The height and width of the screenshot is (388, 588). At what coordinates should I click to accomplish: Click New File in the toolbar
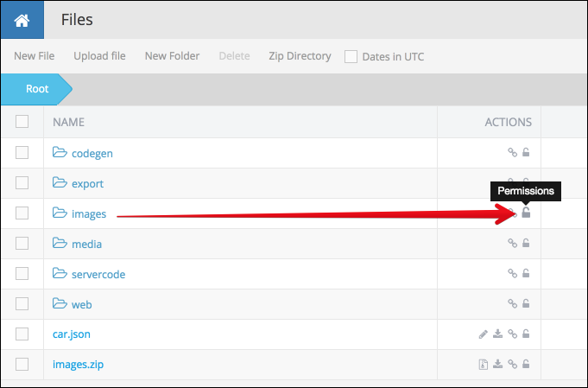(x=35, y=56)
